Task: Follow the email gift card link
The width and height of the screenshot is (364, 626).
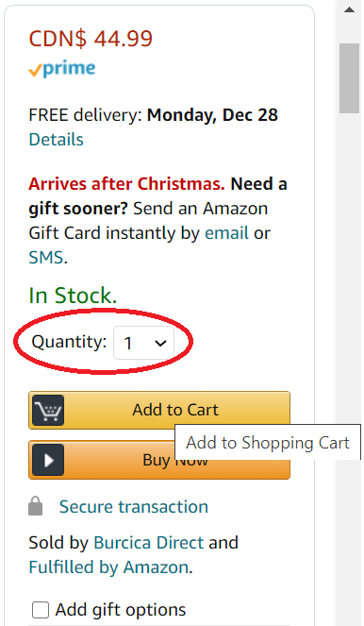Action: 226,233
